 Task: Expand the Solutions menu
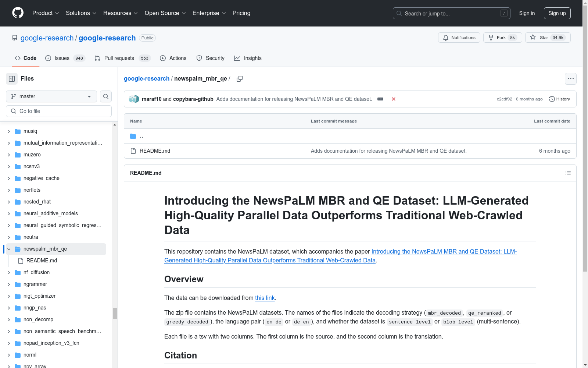(x=81, y=13)
